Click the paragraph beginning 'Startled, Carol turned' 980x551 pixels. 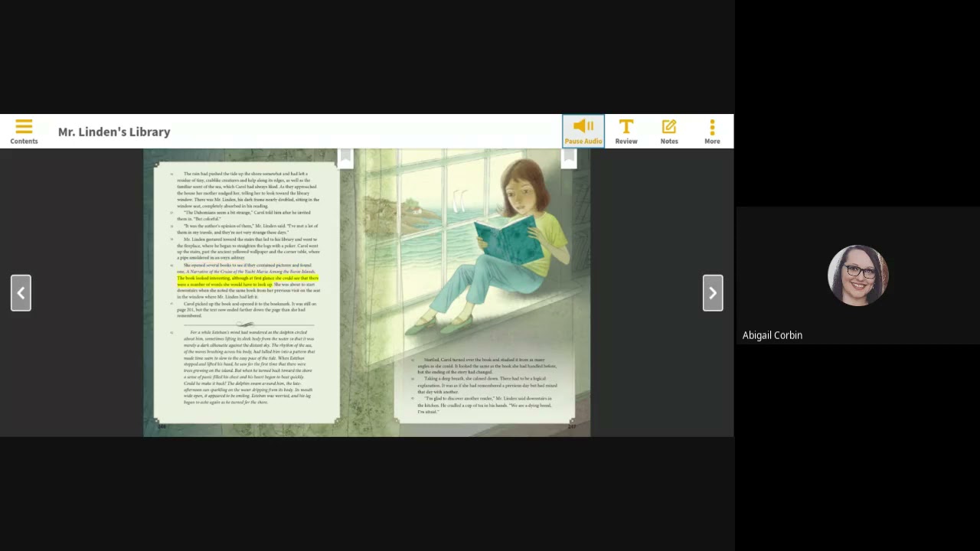(x=487, y=366)
